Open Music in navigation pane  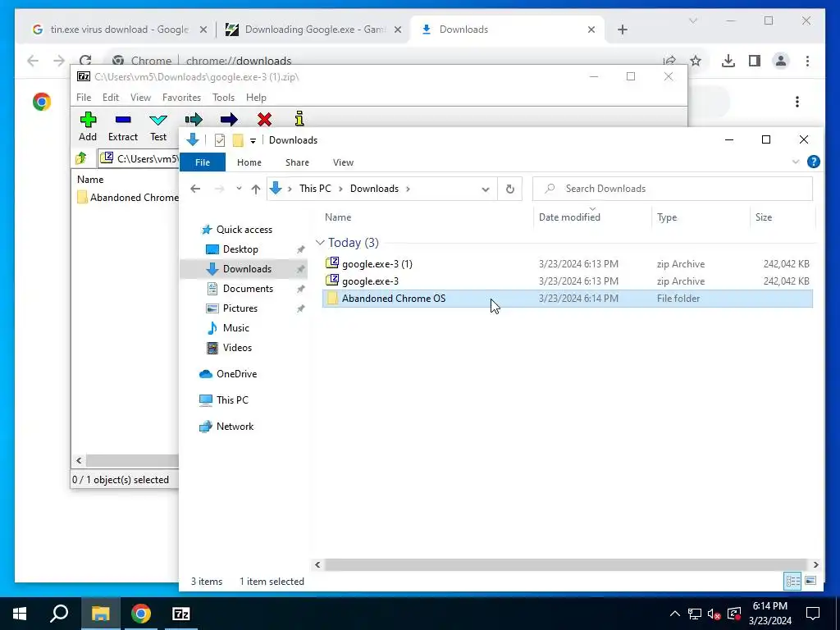coord(235,328)
